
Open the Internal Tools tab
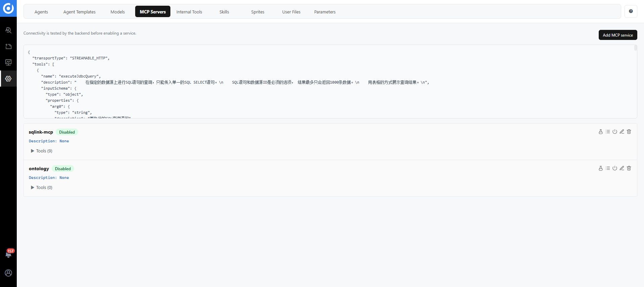pos(189,12)
